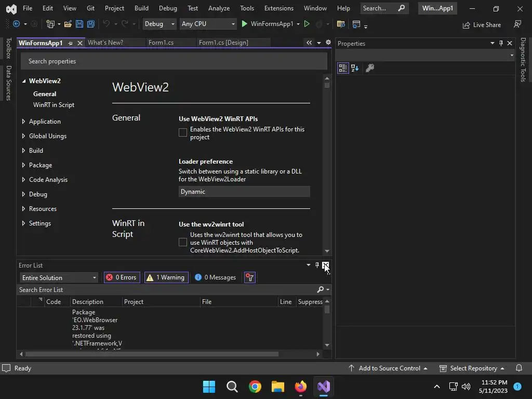Click the Undo arrow icon

[106, 24]
